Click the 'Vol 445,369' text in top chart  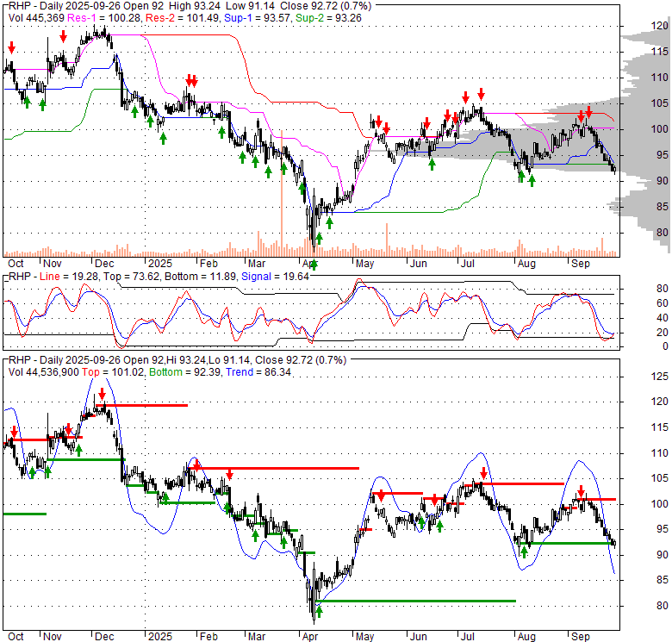pos(36,18)
